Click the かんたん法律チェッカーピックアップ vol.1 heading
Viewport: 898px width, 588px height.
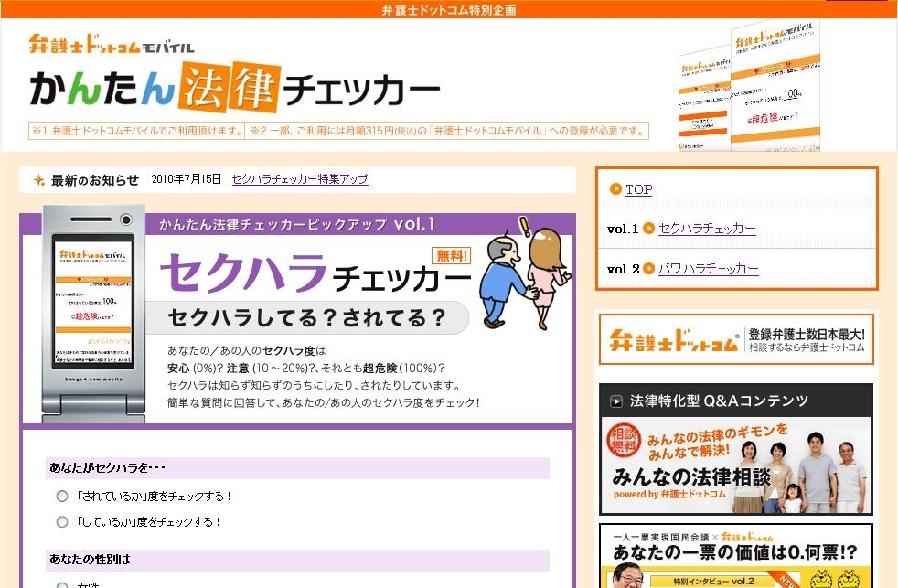[x=296, y=224]
